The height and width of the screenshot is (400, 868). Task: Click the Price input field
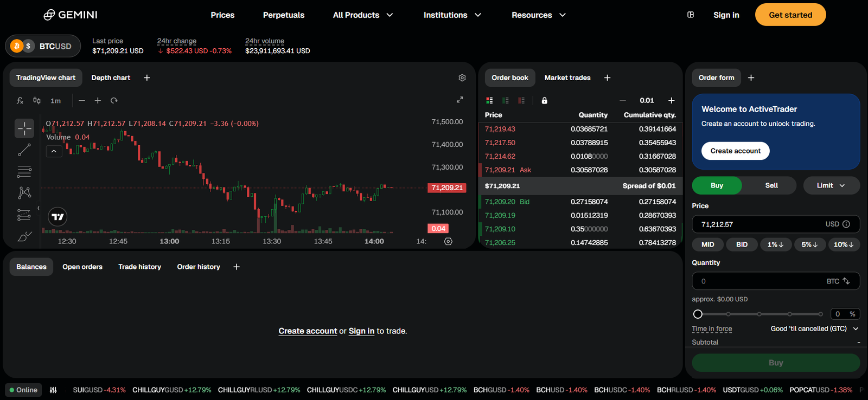[x=776, y=224]
